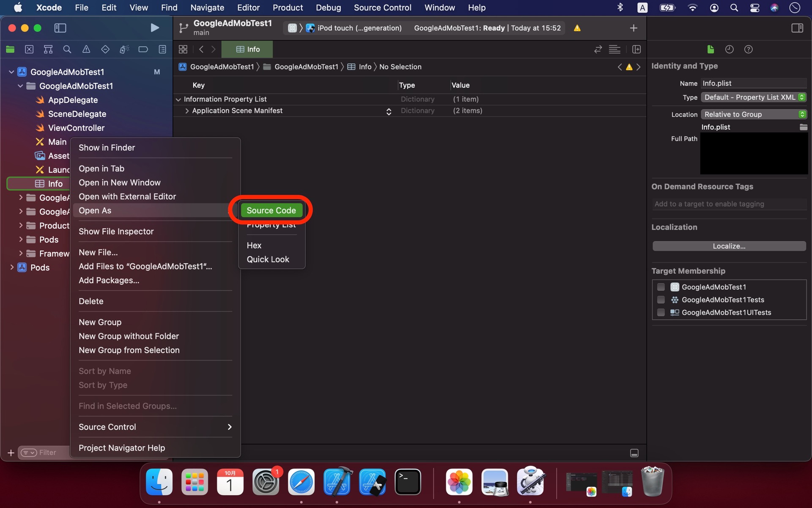The height and width of the screenshot is (508, 812).
Task: Run the project with the play button
Action: pyautogui.click(x=155, y=28)
